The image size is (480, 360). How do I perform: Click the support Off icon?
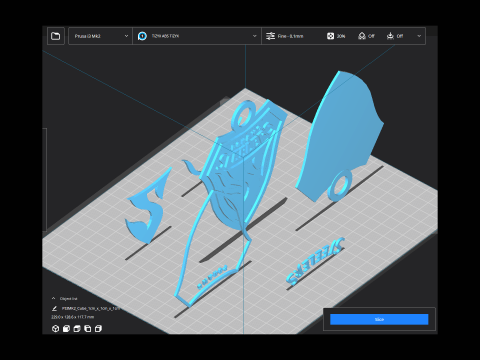coord(362,36)
